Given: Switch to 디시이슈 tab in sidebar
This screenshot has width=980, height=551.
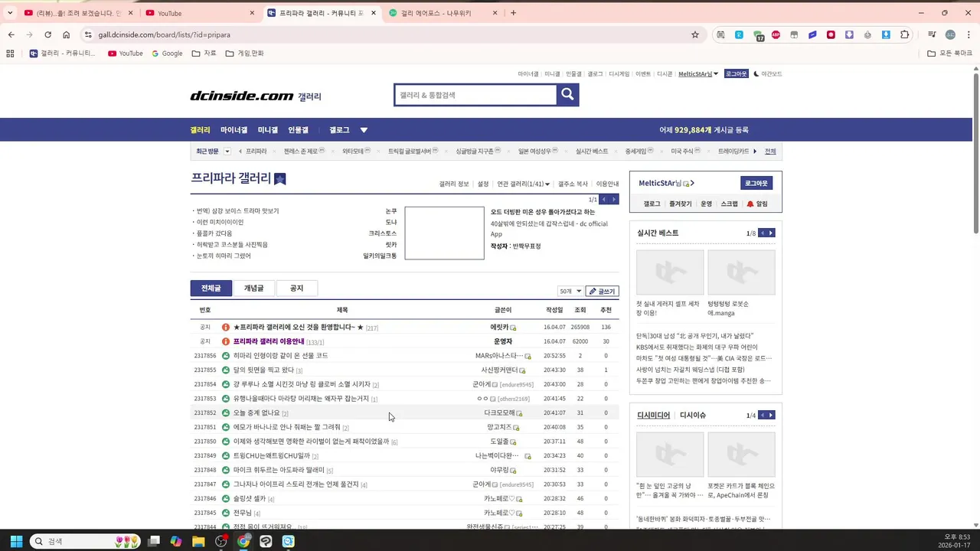Looking at the screenshot, I should click(x=693, y=415).
